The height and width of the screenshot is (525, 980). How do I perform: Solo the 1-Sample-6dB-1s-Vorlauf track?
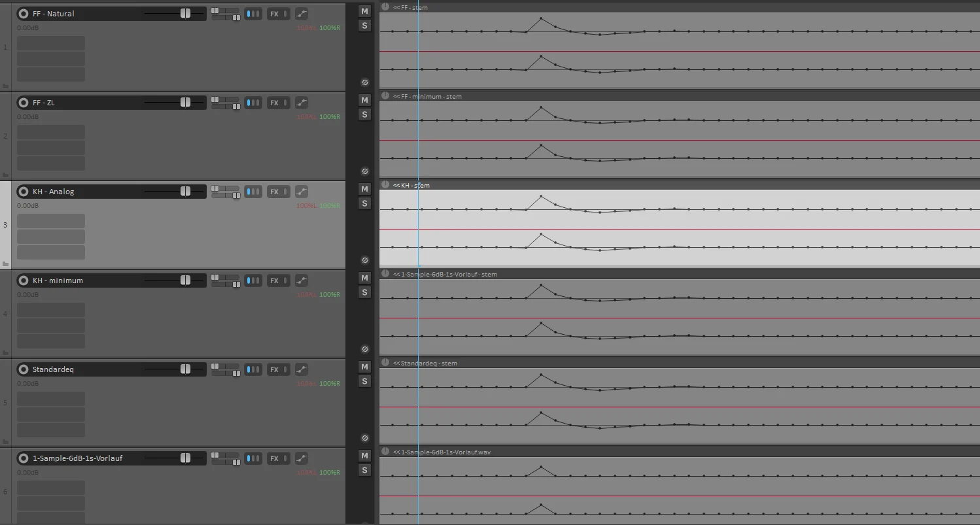tap(365, 470)
